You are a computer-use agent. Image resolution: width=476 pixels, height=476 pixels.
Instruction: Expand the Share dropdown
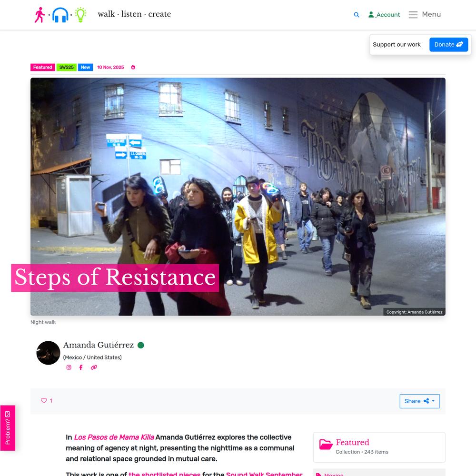tap(419, 401)
